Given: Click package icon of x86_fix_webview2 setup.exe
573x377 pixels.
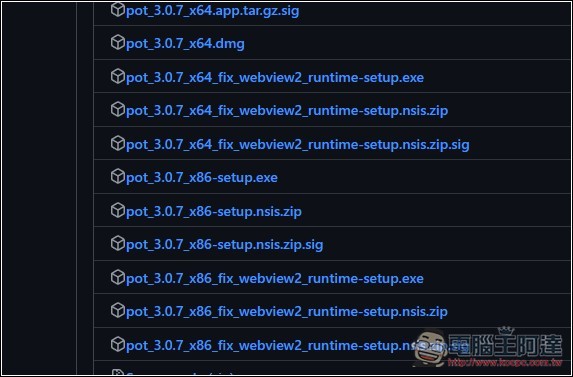Looking at the screenshot, I should [x=118, y=277].
